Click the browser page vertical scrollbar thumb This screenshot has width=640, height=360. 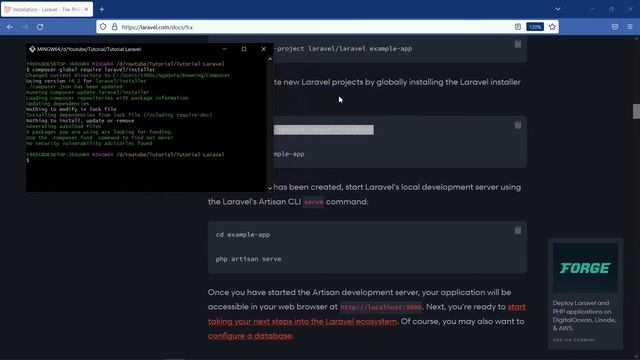(636, 111)
